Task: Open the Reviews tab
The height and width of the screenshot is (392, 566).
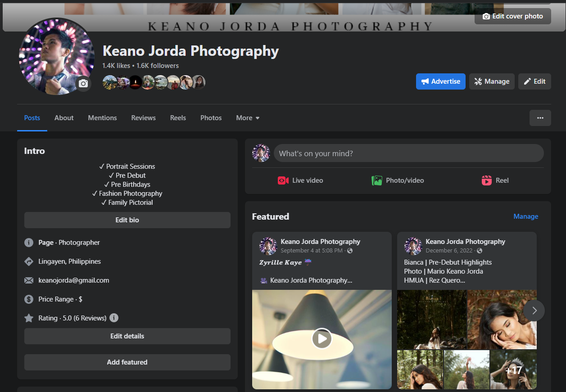Action: click(144, 118)
